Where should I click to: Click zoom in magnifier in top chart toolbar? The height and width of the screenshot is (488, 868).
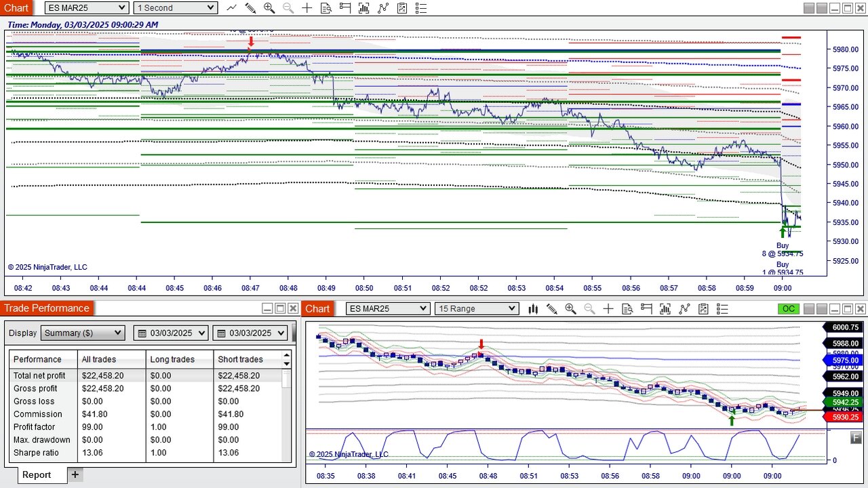tap(269, 8)
